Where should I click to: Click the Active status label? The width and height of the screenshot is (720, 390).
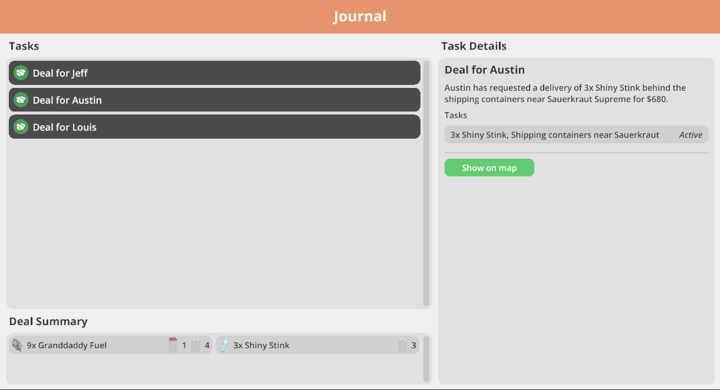click(691, 135)
